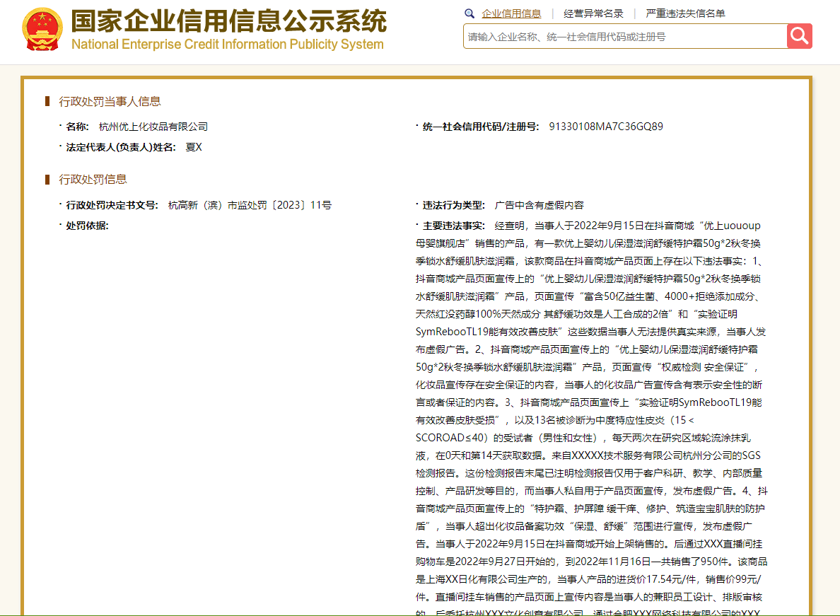Select the 严重违法失信名单 tab
The width and height of the screenshot is (840, 616).
click(685, 13)
